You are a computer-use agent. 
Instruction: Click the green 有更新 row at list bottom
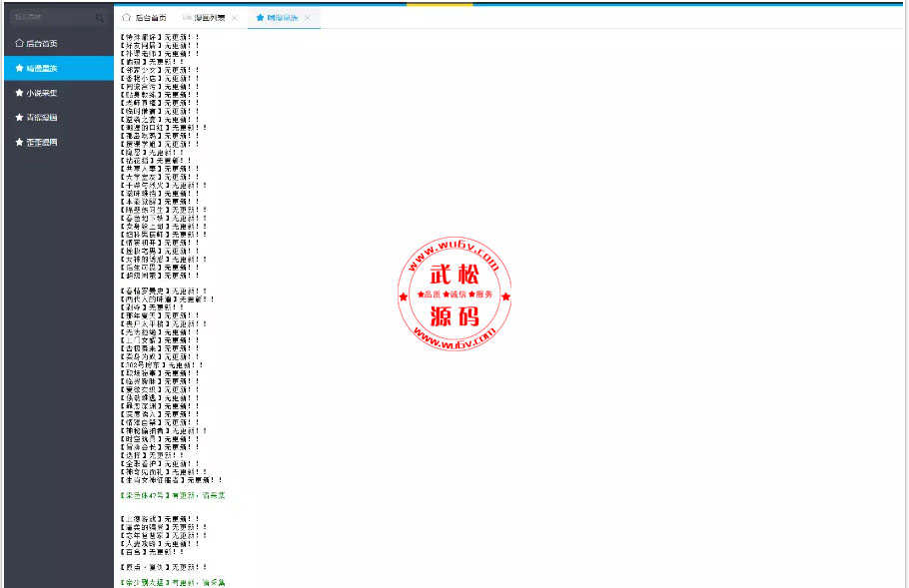click(173, 583)
